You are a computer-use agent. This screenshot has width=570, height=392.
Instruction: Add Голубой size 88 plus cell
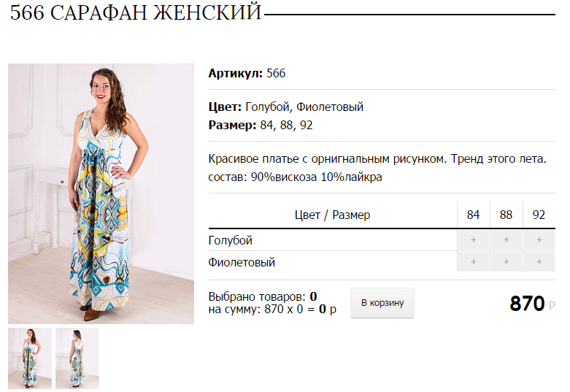(506, 240)
